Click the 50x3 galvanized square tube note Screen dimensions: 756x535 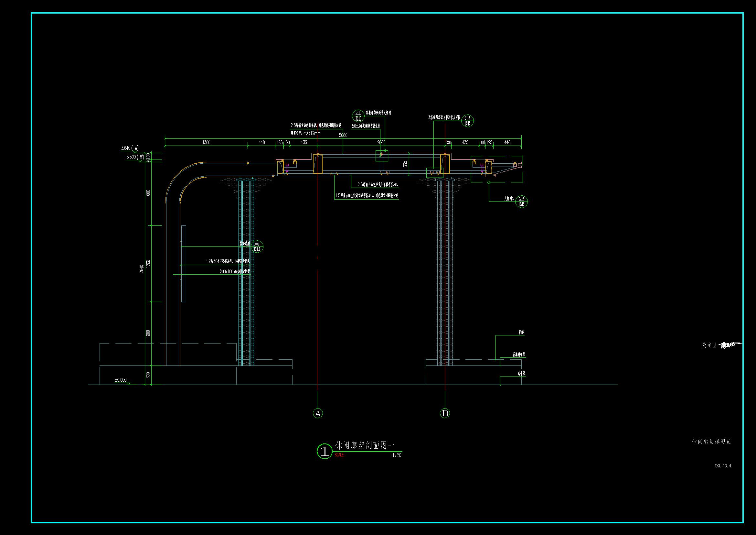(366, 126)
